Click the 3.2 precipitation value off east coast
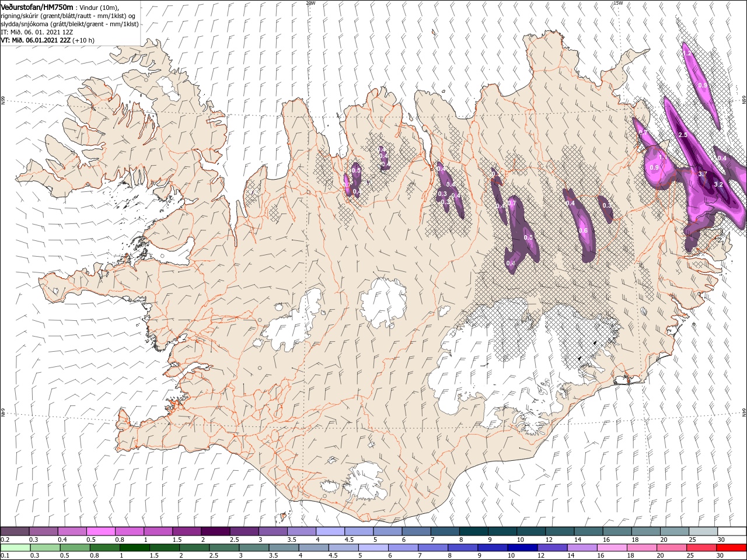Viewport: 747px width, 560px height. [x=718, y=184]
